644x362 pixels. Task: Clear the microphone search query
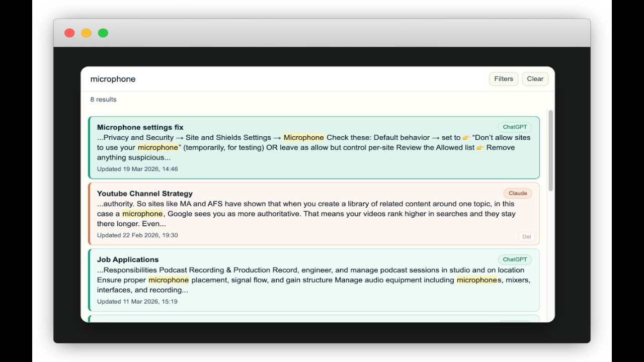pyautogui.click(x=535, y=79)
